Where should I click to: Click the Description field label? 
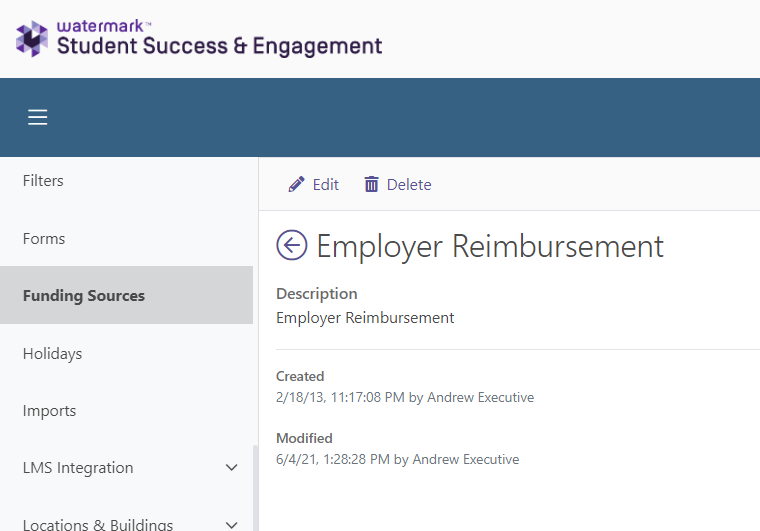317,294
